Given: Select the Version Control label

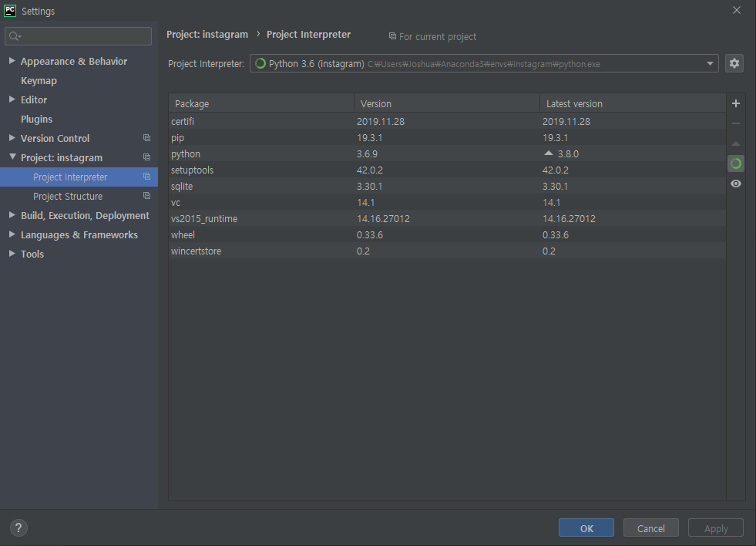Looking at the screenshot, I should pyautogui.click(x=55, y=139).
